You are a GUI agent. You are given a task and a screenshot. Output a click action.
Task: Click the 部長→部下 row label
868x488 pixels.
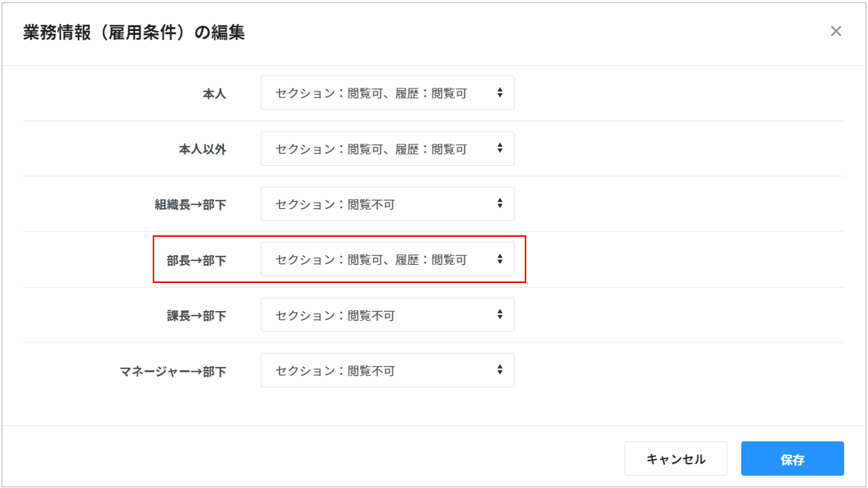coord(197,260)
